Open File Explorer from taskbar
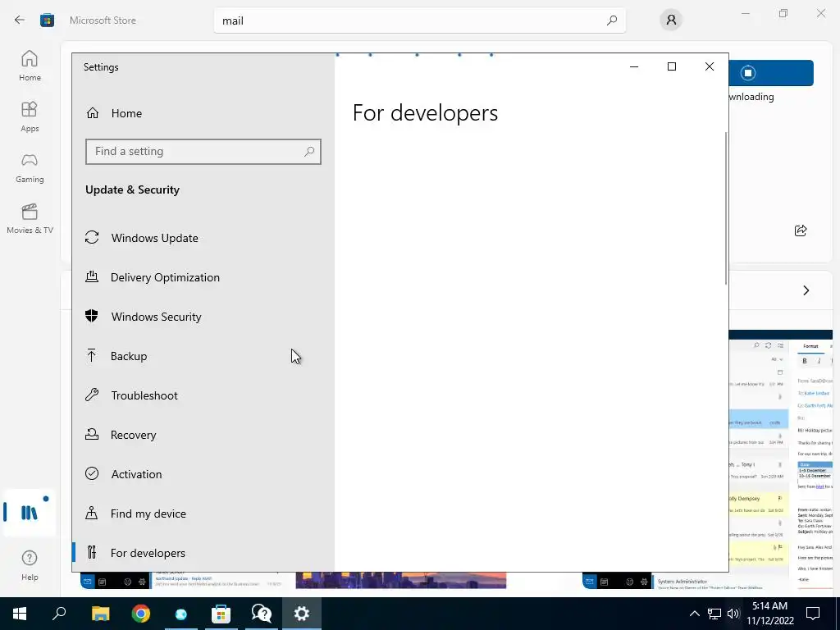Screen dimensions: 840x630 pyautogui.click(x=100, y=614)
